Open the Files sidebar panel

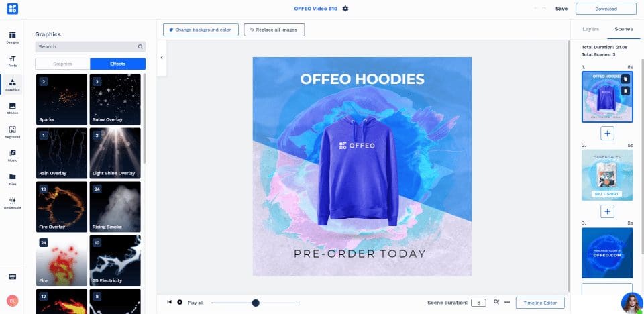12,179
